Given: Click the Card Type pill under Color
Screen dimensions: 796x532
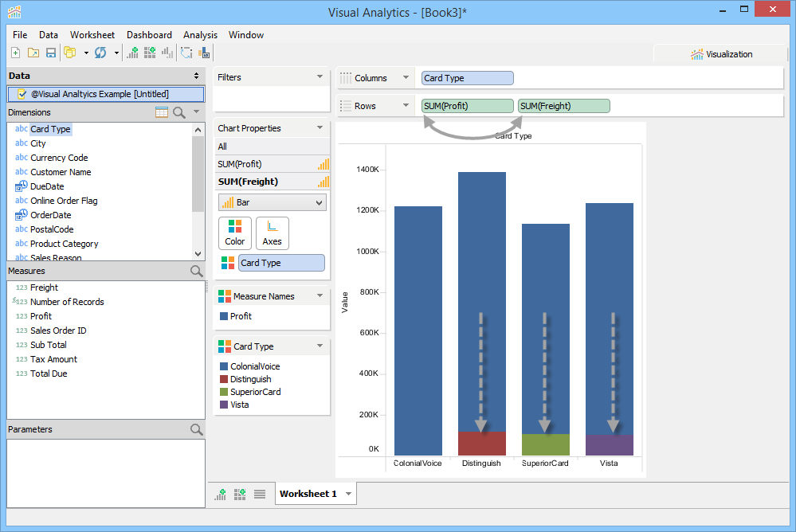Looking at the screenshot, I should pyautogui.click(x=281, y=263).
